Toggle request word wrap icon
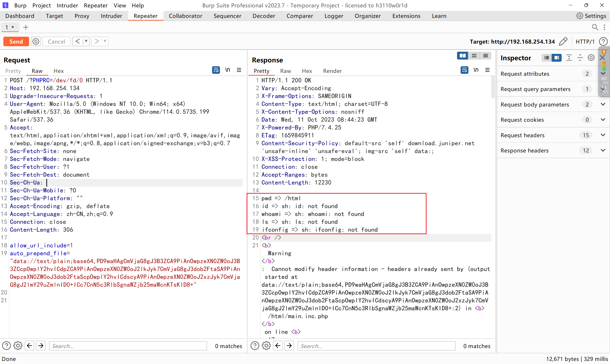Screen dimensions: 610x364 tap(216, 70)
